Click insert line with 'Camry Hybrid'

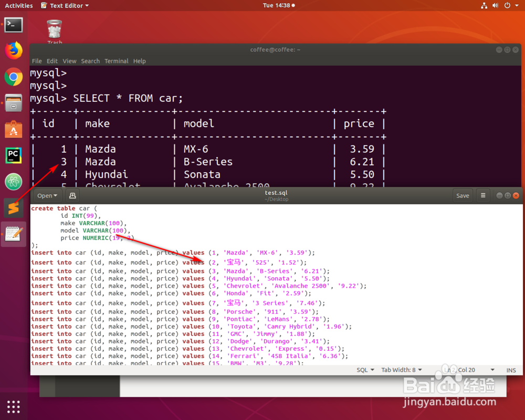pos(191,326)
